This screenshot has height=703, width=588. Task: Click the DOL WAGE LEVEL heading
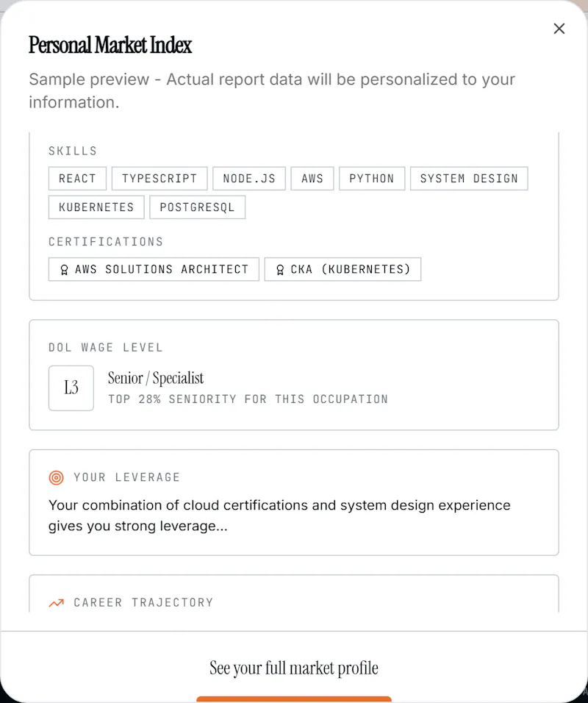(x=106, y=348)
